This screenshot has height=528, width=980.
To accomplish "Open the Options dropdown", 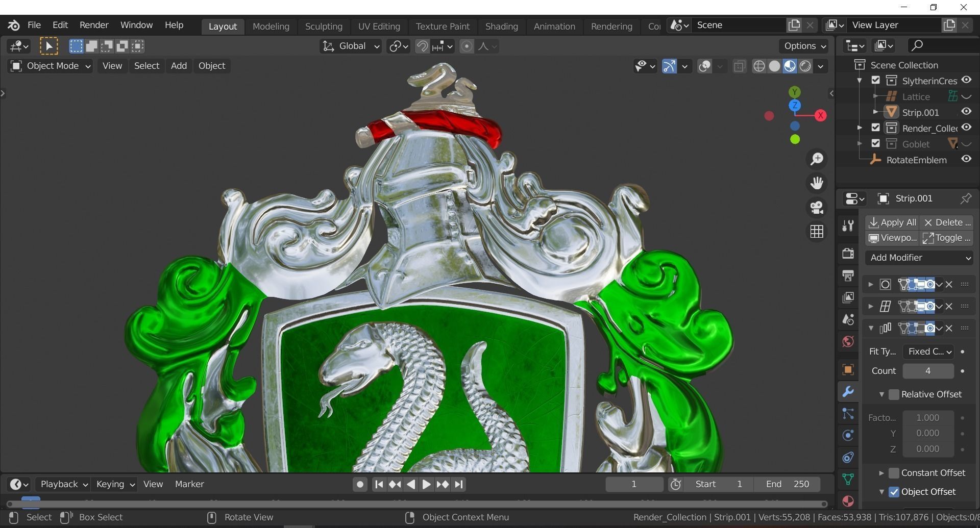I will (804, 46).
